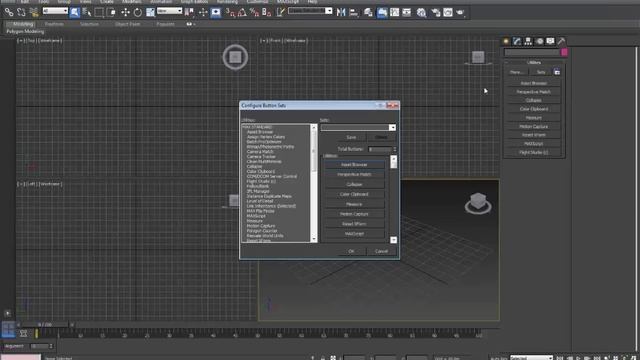This screenshot has width=640, height=360.
Task: Click the Unlink Selection tool
Action: click(x=21, y=12)
